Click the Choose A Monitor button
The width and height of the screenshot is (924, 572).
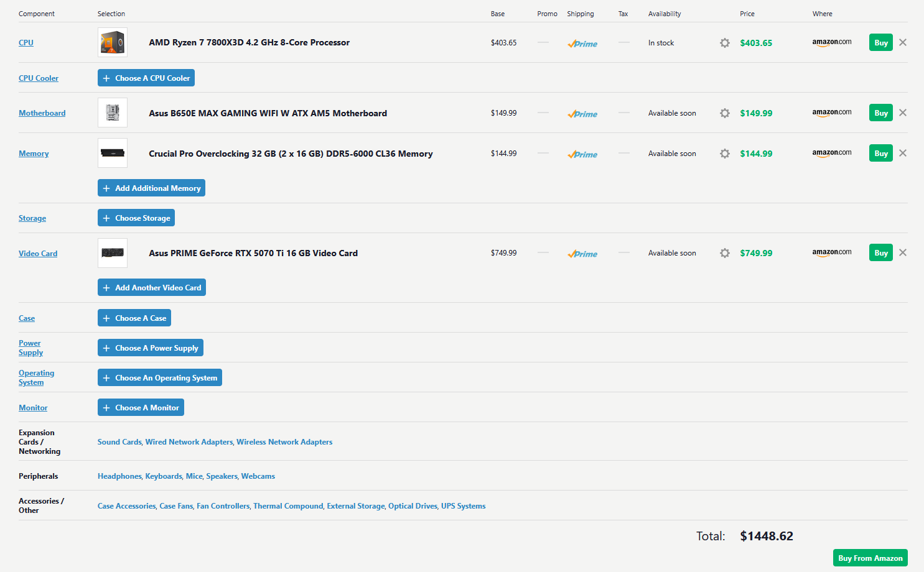click(141, 407)
